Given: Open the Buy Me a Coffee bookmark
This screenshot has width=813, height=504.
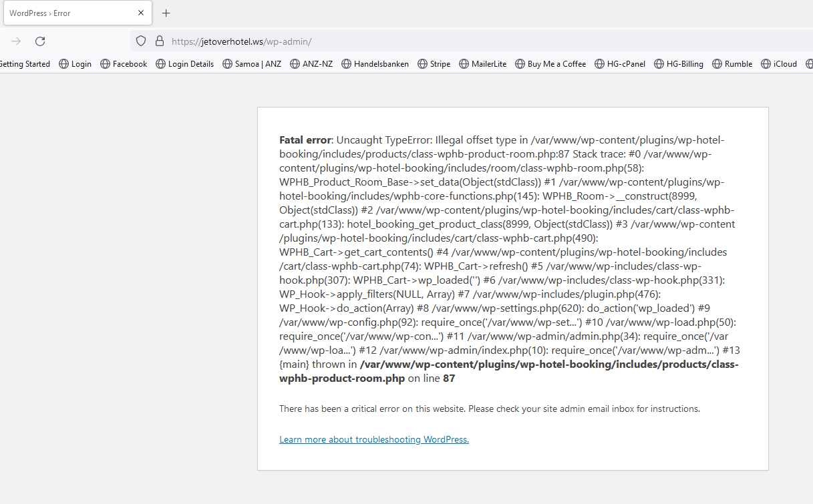Looking at the screenshot, I should (550, 64).
